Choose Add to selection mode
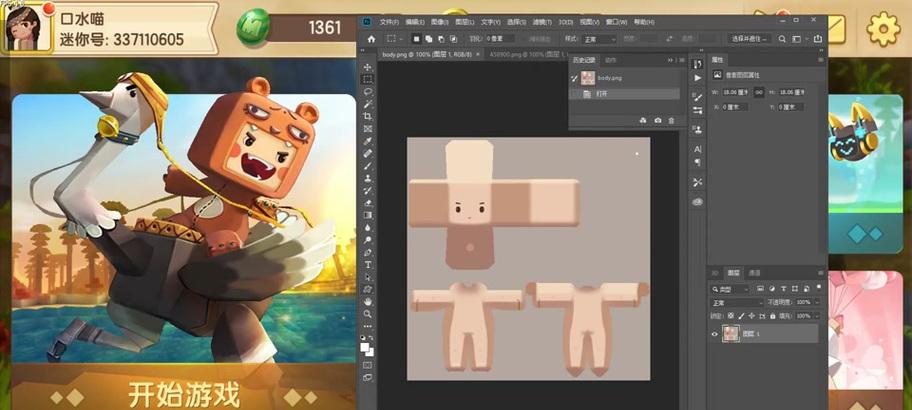Image resolution: width=912 pixels, height=410 pixels. click(x=429, y=39)
